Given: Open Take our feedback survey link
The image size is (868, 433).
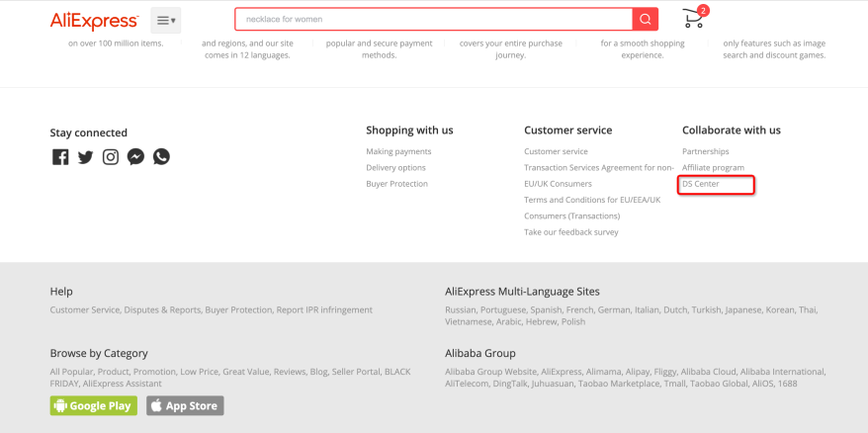Looking at the screenshot, I should 571,232.
